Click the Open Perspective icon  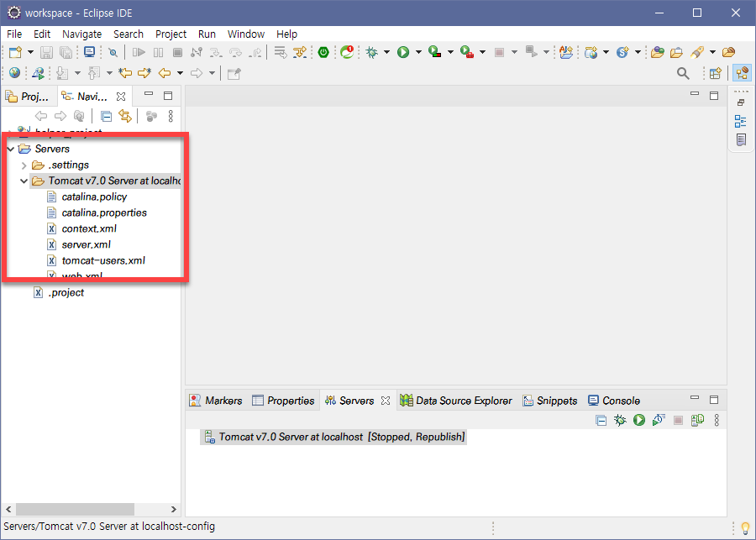[x=716, y=73]
